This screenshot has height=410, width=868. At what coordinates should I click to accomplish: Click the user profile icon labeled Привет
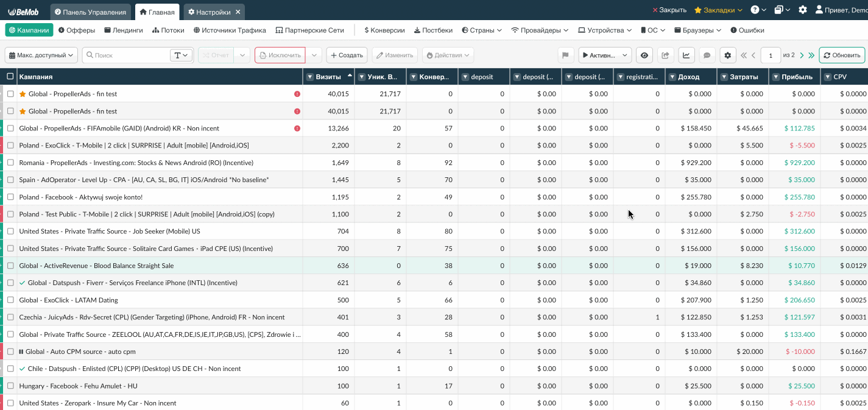(x=819, y=10)
